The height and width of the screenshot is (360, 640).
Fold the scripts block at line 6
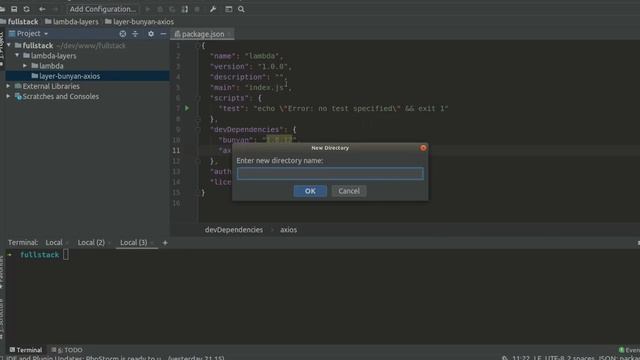pos(198,98)
